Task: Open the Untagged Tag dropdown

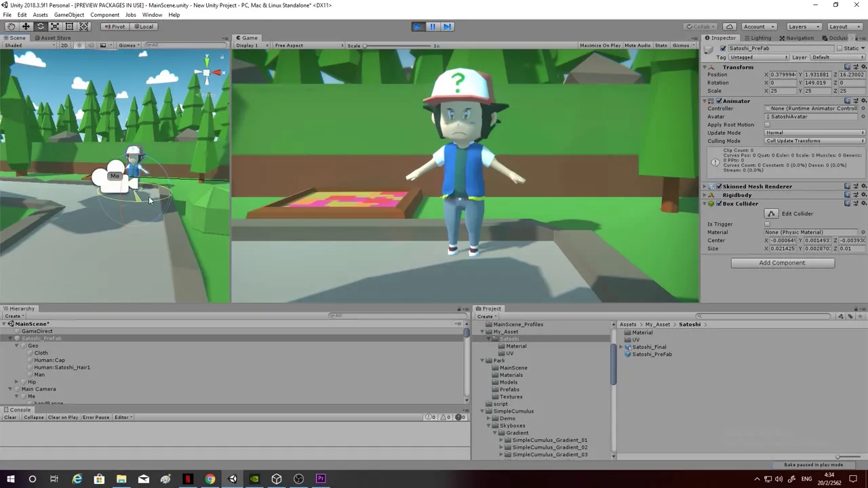Action: tap(759, 58)
